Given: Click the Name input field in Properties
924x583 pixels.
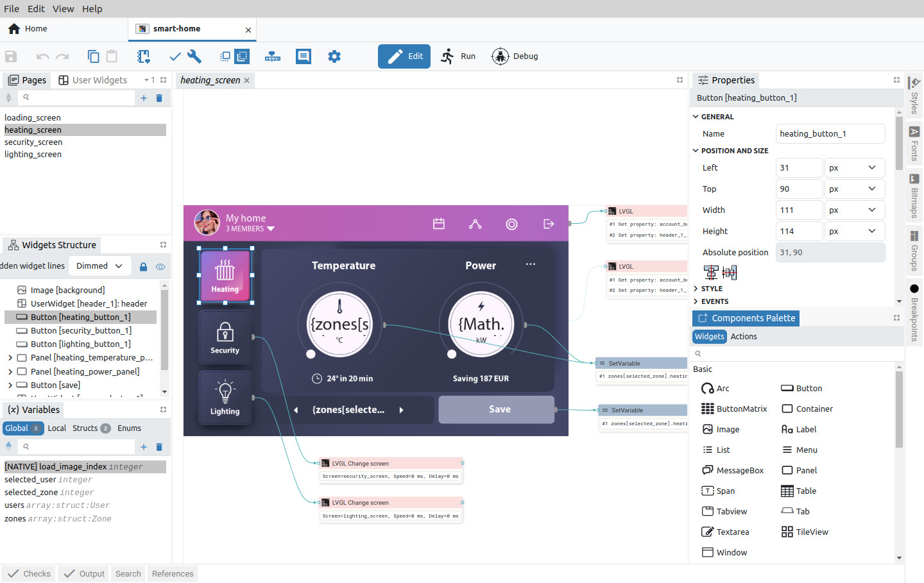Looking at the screenshot, I should point(830,134).
